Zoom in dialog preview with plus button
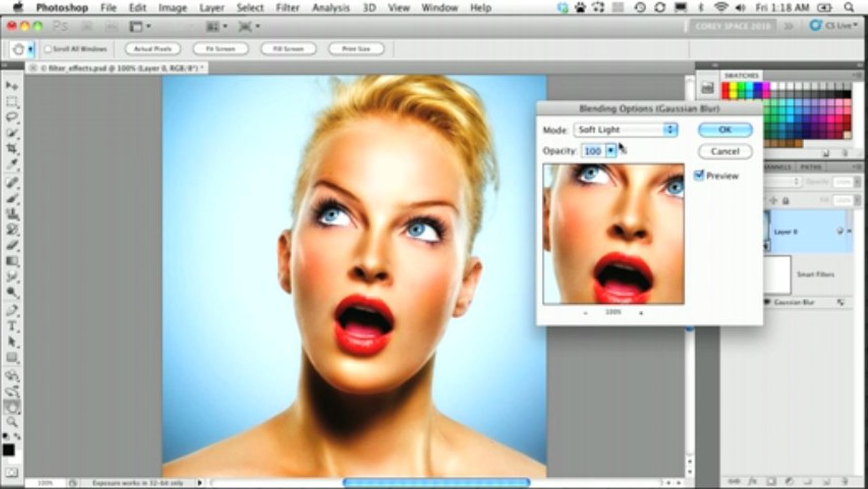 click(641, 313)
